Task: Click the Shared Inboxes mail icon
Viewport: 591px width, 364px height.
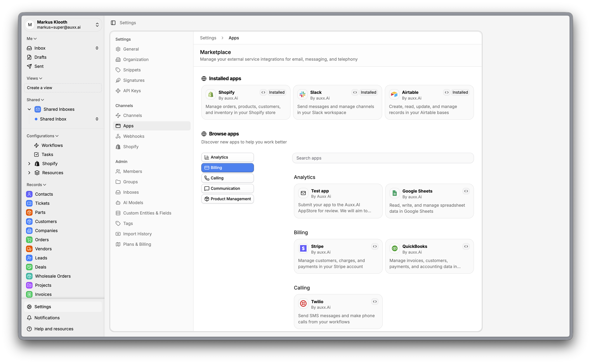Action: [x=38, y=109]
